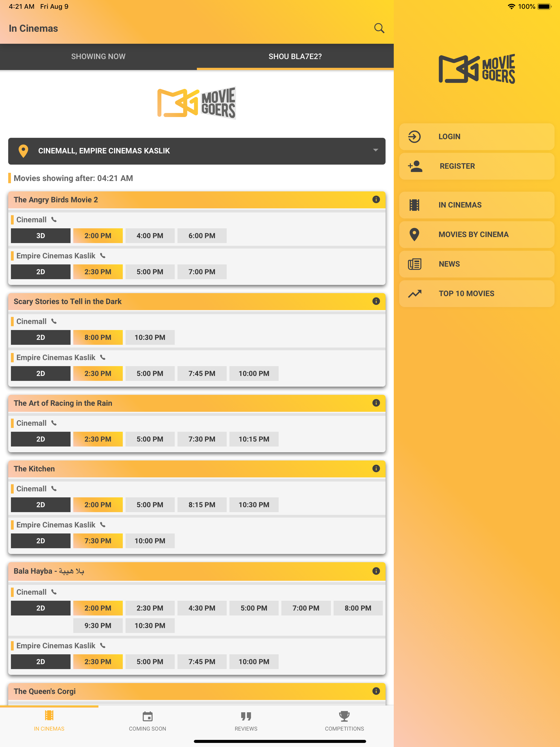Select 10:15 PM Art of Racing showtime

pos(254,439)
